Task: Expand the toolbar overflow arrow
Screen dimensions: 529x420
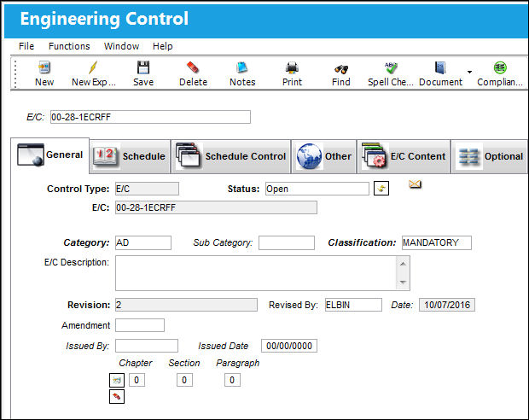Action: 469,72
